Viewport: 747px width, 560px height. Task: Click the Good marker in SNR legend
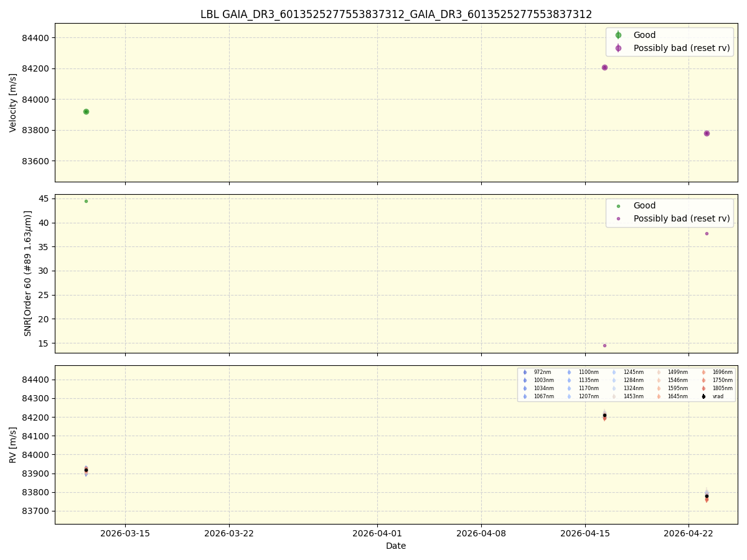618,206
